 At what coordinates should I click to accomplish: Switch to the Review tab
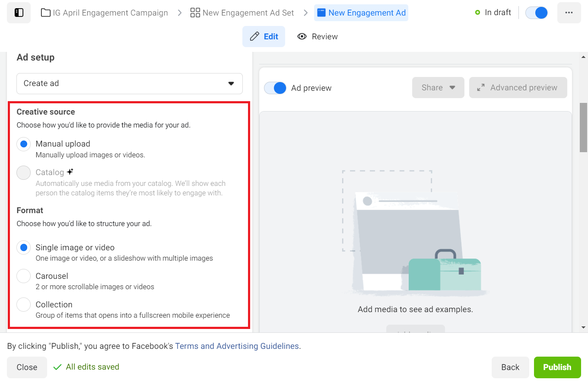318,36
